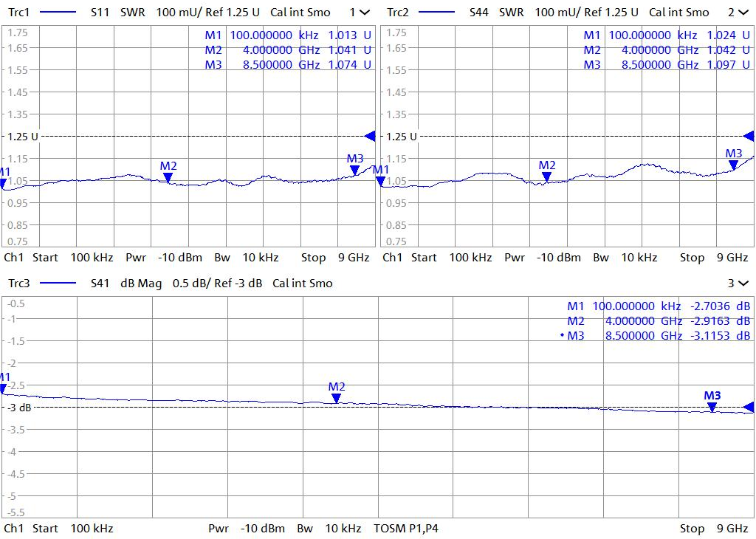Expand the diagram 2 dropdown chevron
Image resolution: width=756 pixels, height=539 pixels.
pyautogui.click(x=743, y=13)
